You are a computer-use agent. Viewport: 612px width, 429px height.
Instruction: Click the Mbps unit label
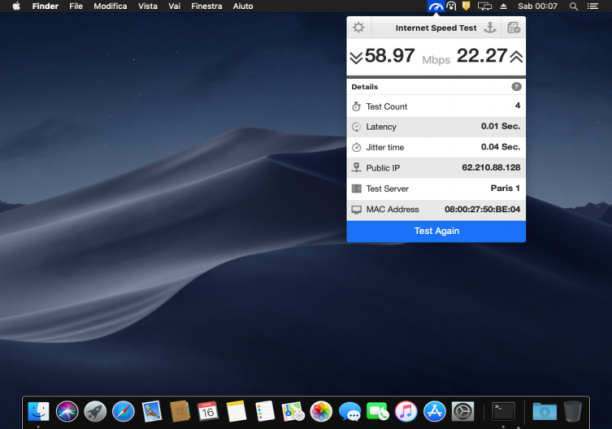(x=436, y=60)
